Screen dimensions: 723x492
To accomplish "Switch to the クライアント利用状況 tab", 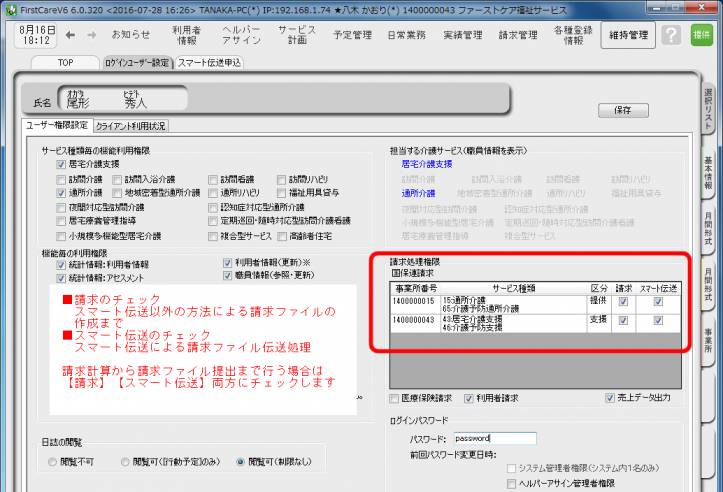I will point(131,126).
